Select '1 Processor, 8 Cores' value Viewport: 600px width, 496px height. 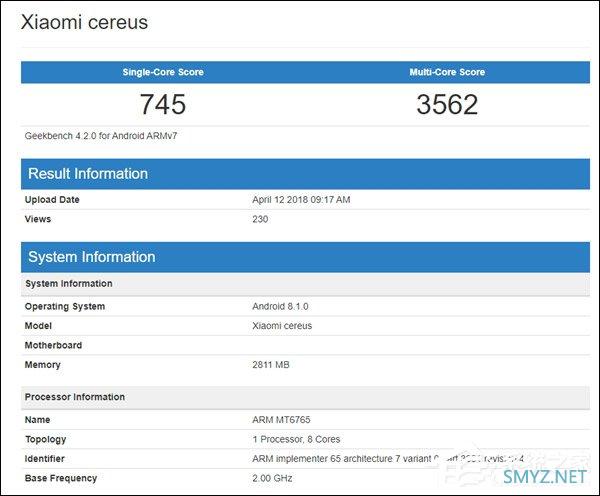pos(296,439)
